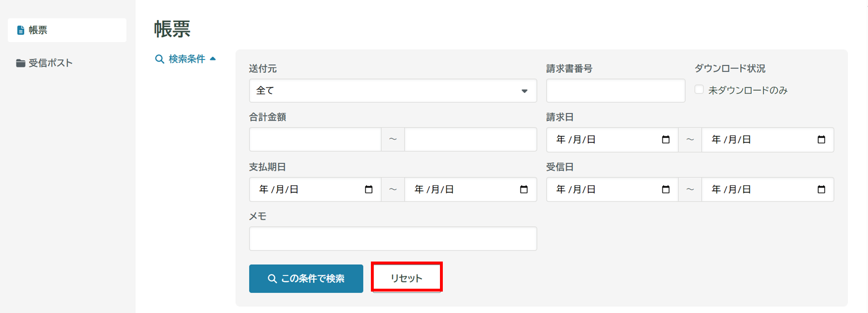The height and width of the screenshot is (313, 868).
Task: Open 受信ポスト in the sidebar
Action: [x=50, y=63]
